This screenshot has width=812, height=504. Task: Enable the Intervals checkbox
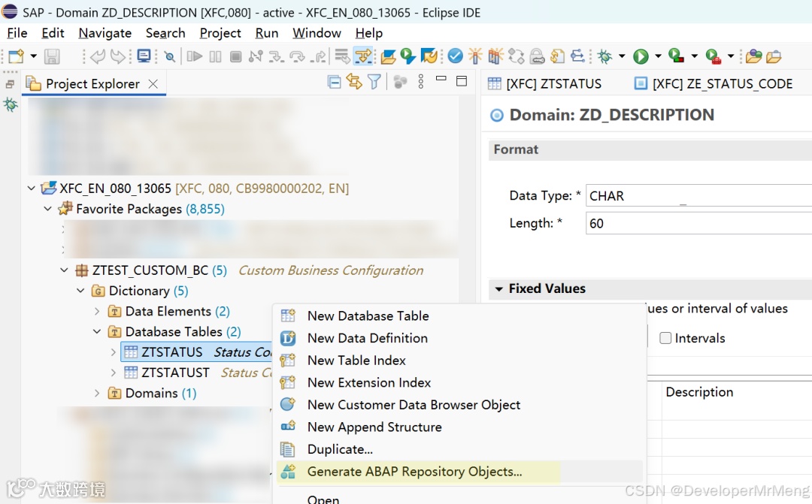tap(665, 338)
